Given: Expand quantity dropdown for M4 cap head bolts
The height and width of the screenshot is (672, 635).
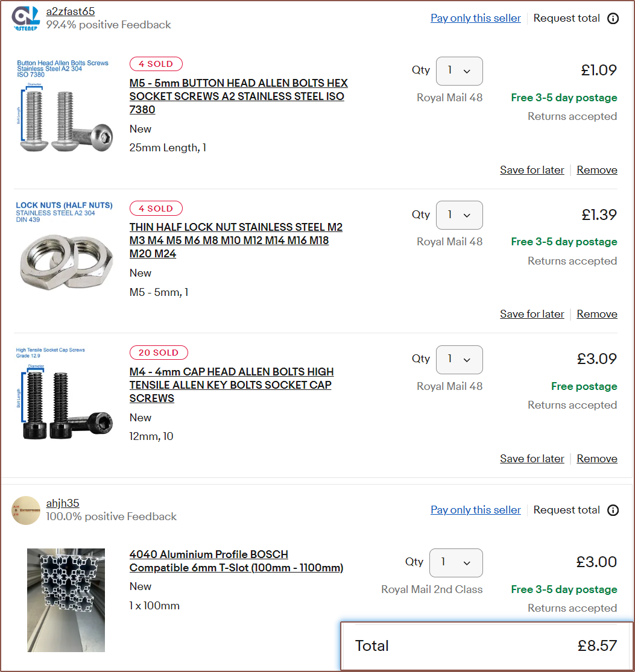Looking at the screenshot, I should [459, 359].
